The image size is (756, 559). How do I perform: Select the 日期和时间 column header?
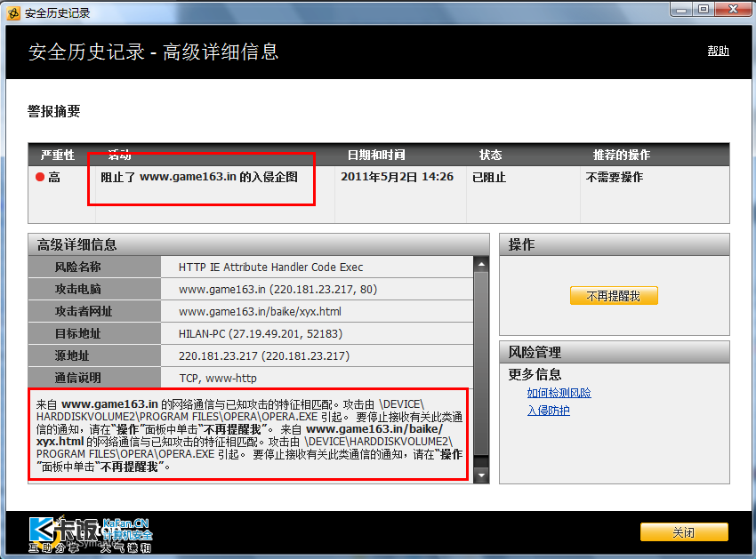pos(376,155)
